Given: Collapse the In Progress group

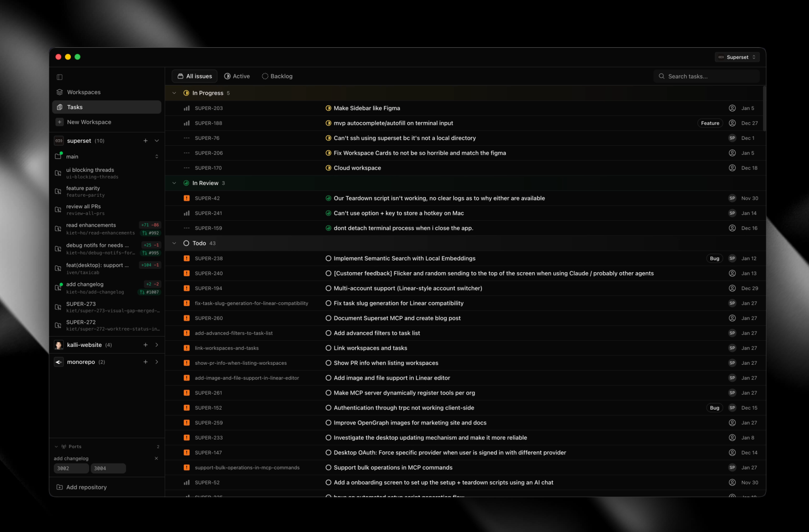Looking at the screenshot, I should pyautogui.click(x=174, y=93).
